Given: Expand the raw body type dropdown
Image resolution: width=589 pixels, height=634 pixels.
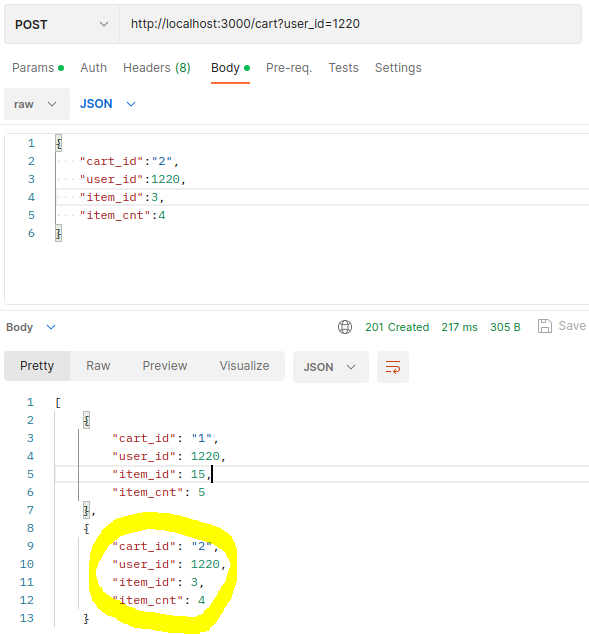Looking at the screenshot, I should (x=37, y=104).
